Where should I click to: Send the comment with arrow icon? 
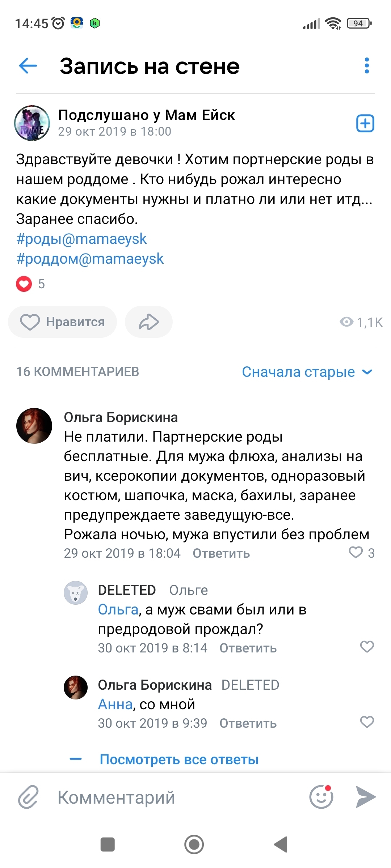tap(366, 797)
